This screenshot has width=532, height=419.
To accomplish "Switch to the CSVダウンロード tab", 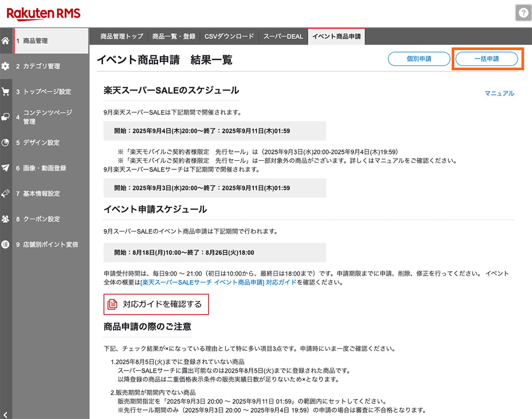I will pos(229,36).
